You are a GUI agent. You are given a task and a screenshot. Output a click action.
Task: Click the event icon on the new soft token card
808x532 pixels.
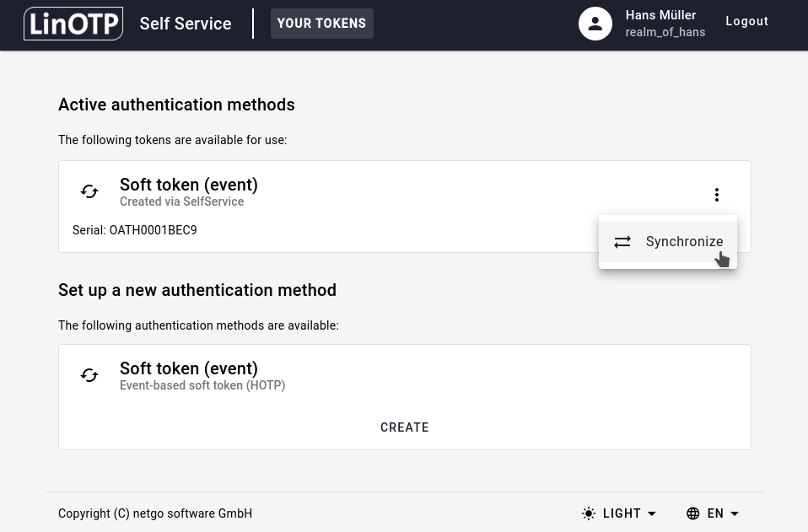pyautogui.click(x=89, y=376)
